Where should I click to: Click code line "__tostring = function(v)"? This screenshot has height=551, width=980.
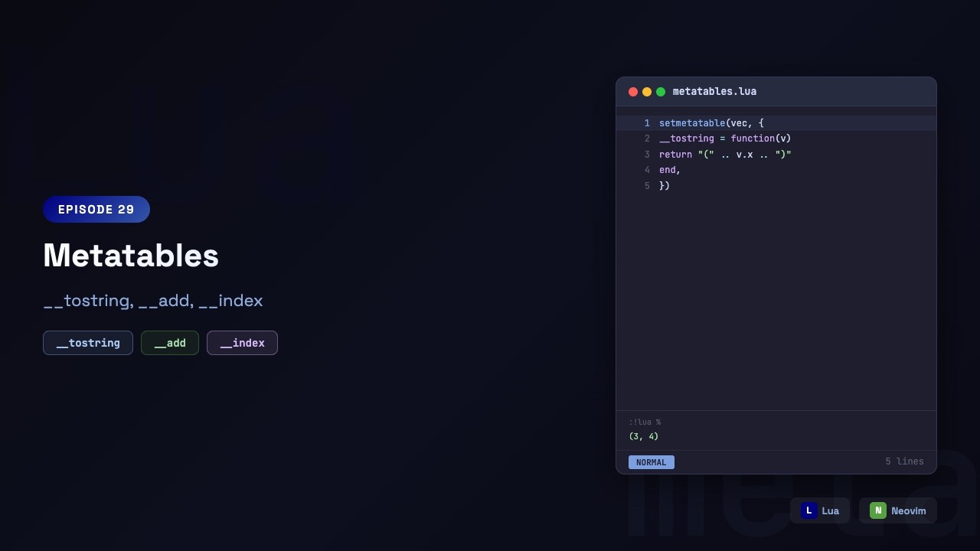coord(725,139)
